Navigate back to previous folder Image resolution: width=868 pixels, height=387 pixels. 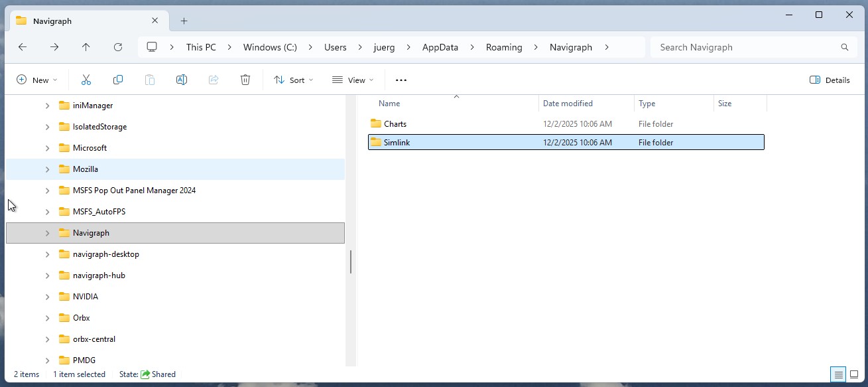(23, 47)
